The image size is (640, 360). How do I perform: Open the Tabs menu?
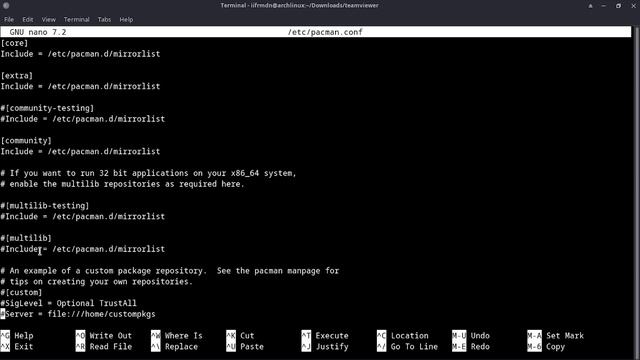pyautogui.click(x=104, y=19)
